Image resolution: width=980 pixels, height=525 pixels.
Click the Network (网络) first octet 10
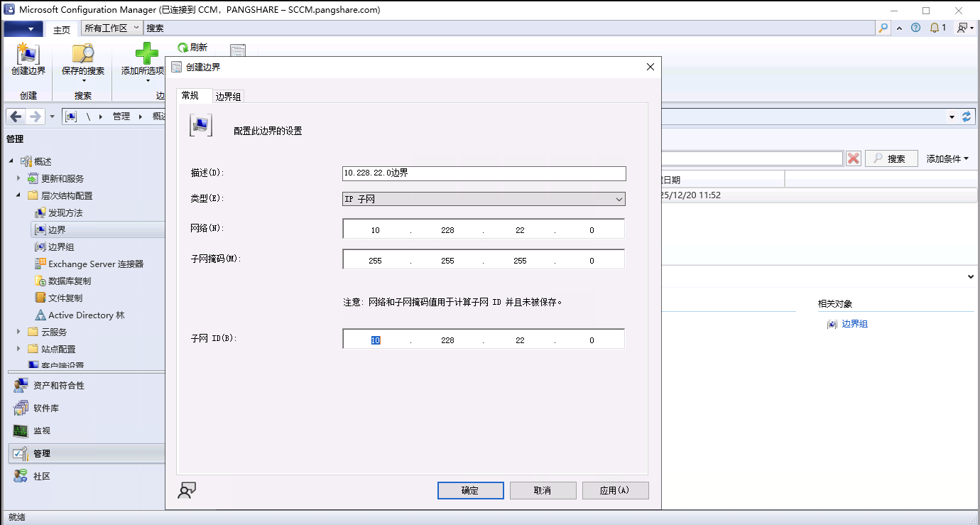point(376,230)
